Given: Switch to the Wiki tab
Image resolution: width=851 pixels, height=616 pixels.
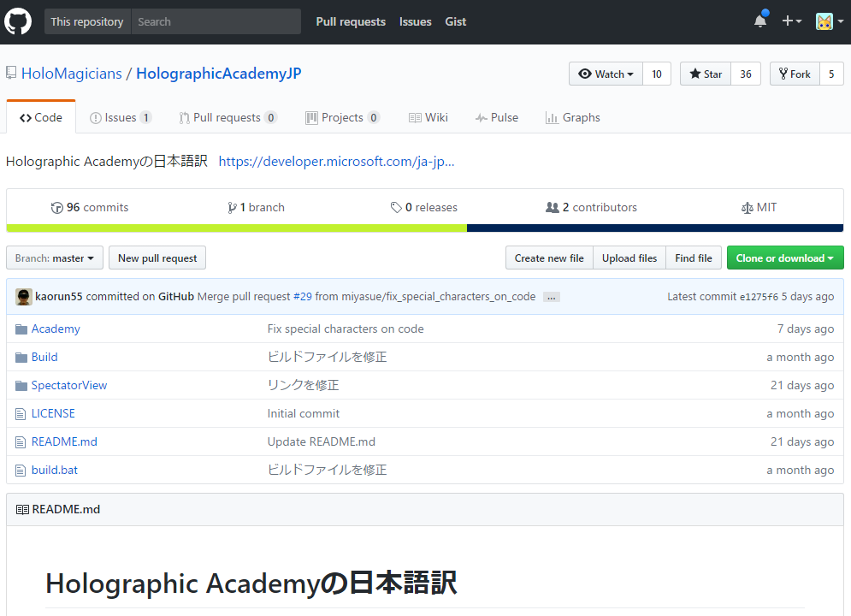Looking at the screenshot, I should (428, 117).
